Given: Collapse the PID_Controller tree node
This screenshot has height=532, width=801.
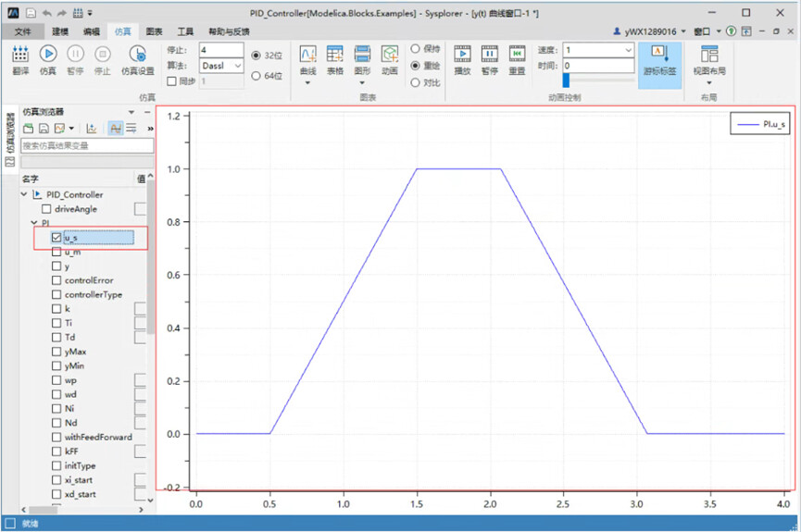Looking at the screenshot, I should coord(24,194).
